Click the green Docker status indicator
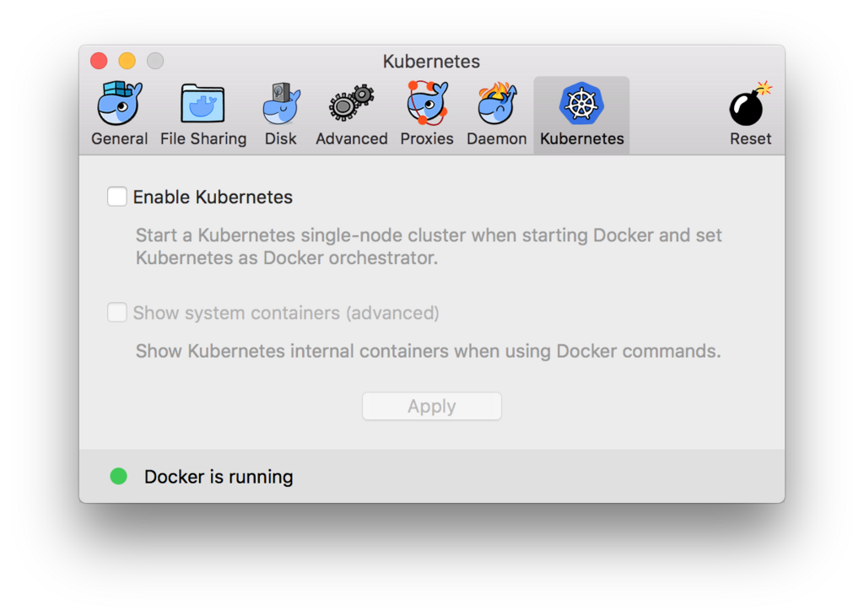 118,476
